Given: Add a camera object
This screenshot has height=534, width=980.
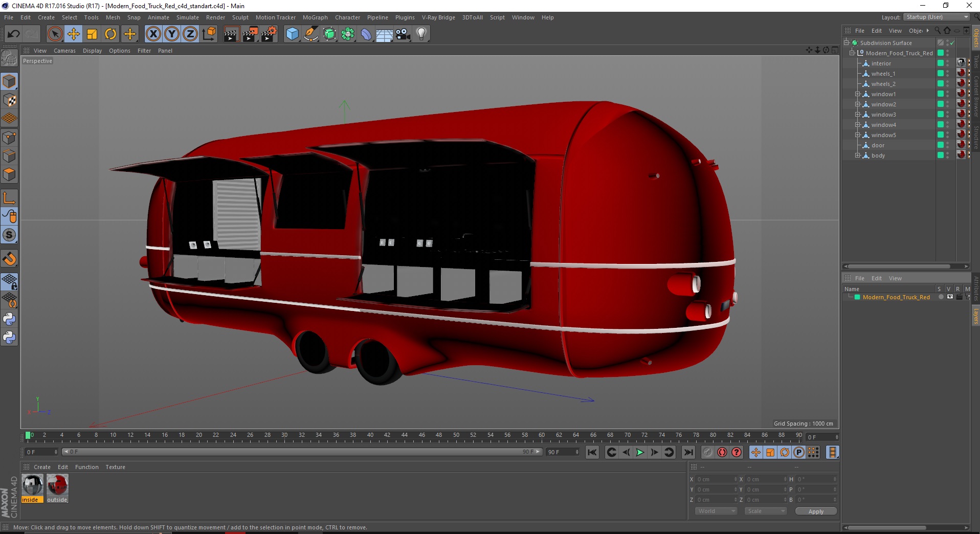Looking at the screenshot, I should click(x=403, y=34).
